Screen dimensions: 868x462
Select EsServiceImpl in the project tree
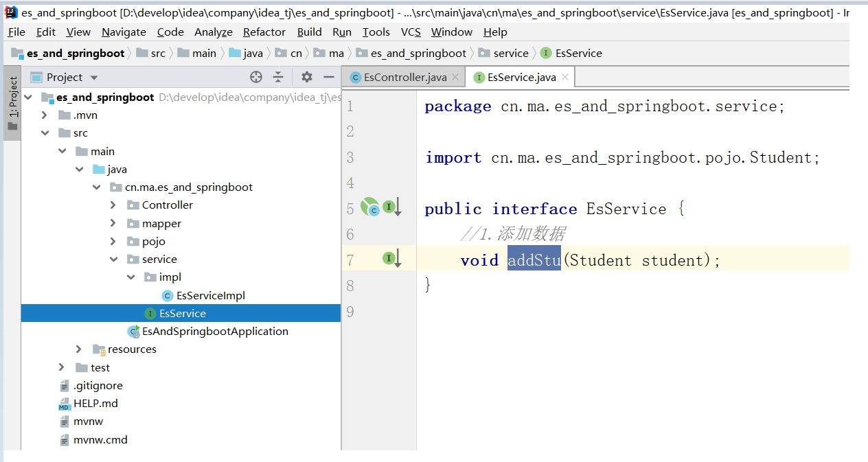tap(211, 295)
